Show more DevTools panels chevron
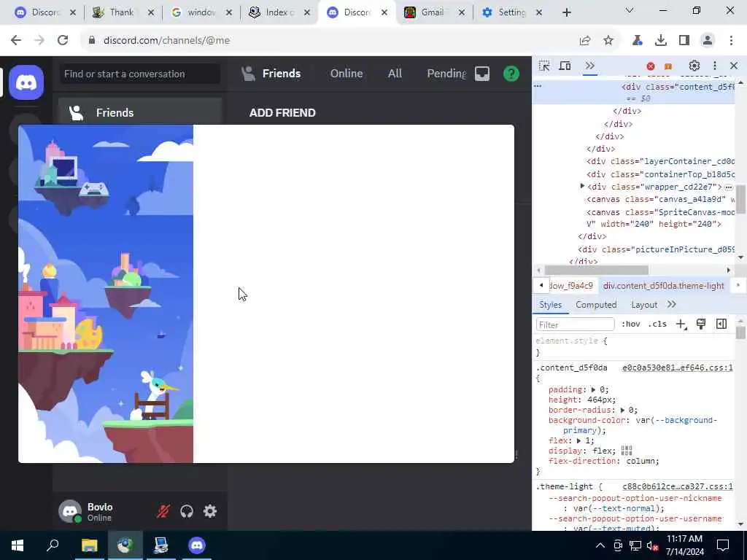The width and height of the screenshot is (747, 560). click(589, 66)
